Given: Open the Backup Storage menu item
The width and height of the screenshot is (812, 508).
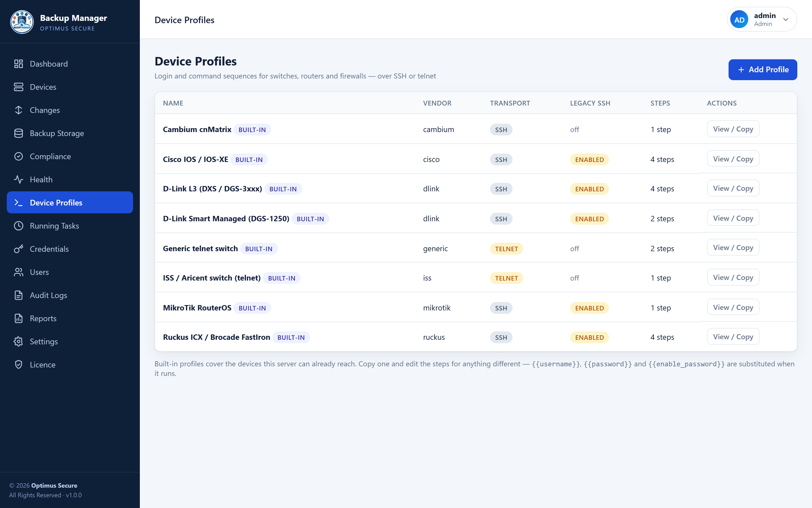Looking at the screenshot, I should pyautogui.click(x=70, y=133).
